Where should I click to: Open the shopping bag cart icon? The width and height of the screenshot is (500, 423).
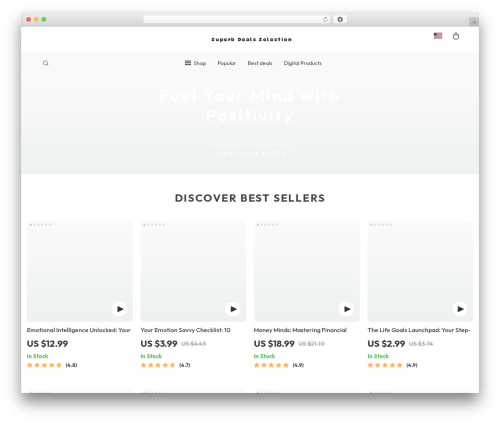456,36
